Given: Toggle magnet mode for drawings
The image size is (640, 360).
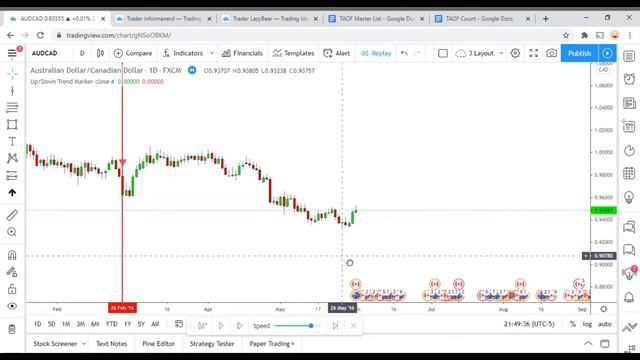Looking at the screenshot, I should coord(12,255).
